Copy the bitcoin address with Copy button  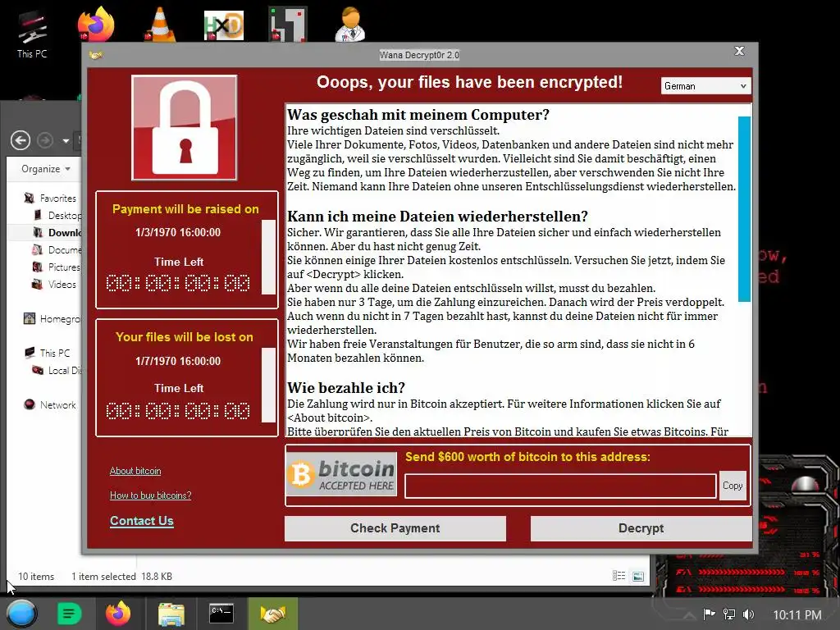pos(733,486)
